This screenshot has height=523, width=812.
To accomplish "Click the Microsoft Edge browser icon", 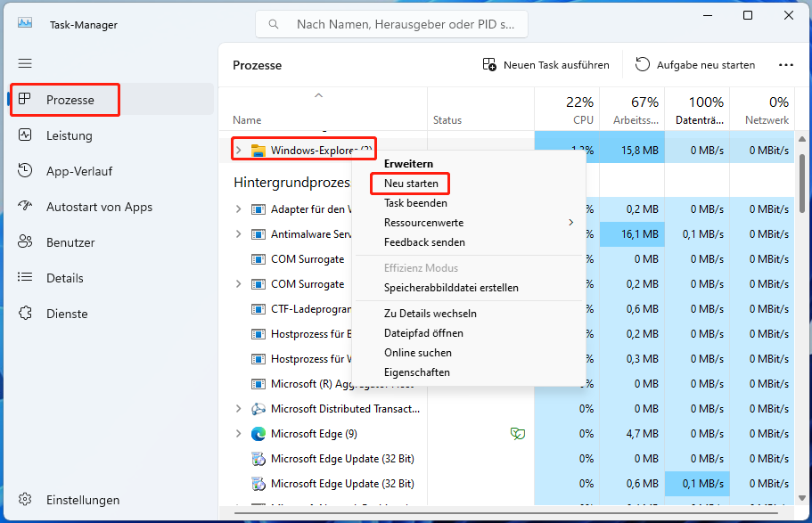I will coord(258,433).
